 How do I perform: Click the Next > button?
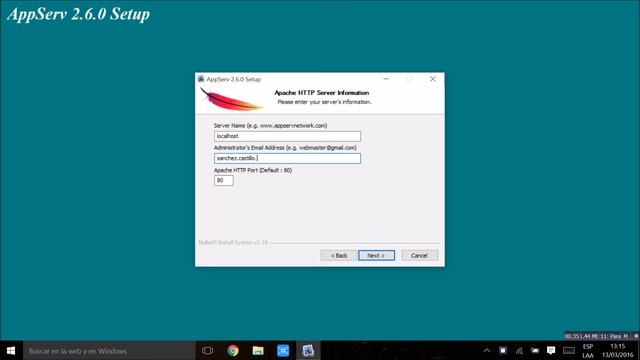376,256
